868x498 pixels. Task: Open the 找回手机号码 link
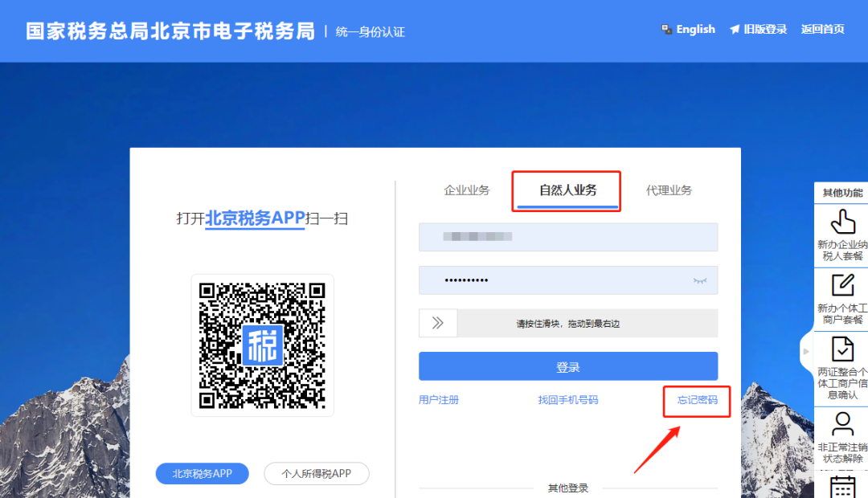pyautogui.click(x=568, y=399)
